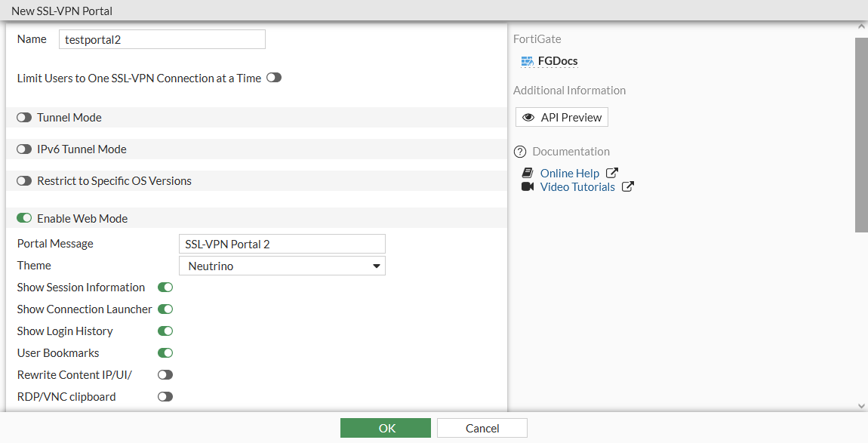Toggle Limit Users to One SSL-VPN Connection

pos(273,77)
